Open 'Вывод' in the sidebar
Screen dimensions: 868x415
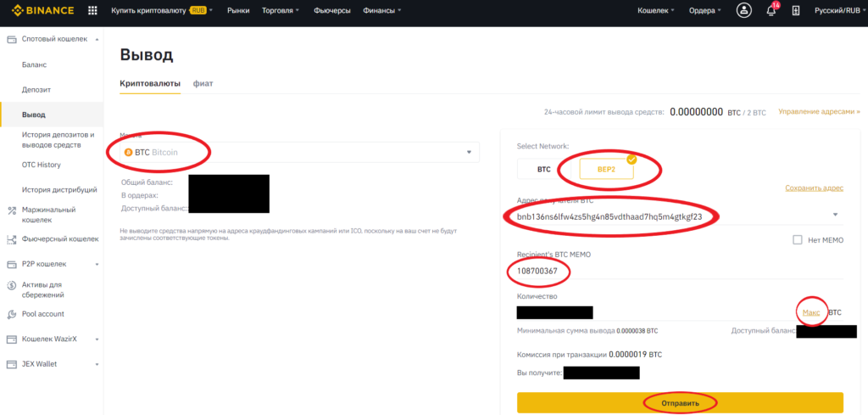[34, 115]
